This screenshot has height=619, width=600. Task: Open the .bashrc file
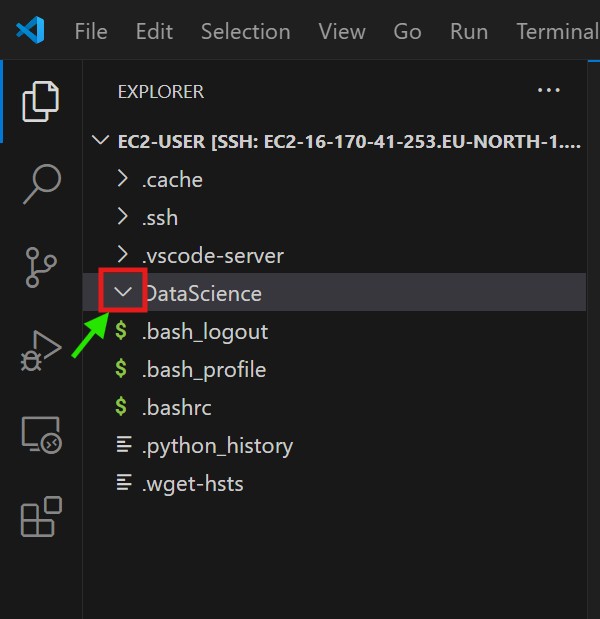(176, 408)
